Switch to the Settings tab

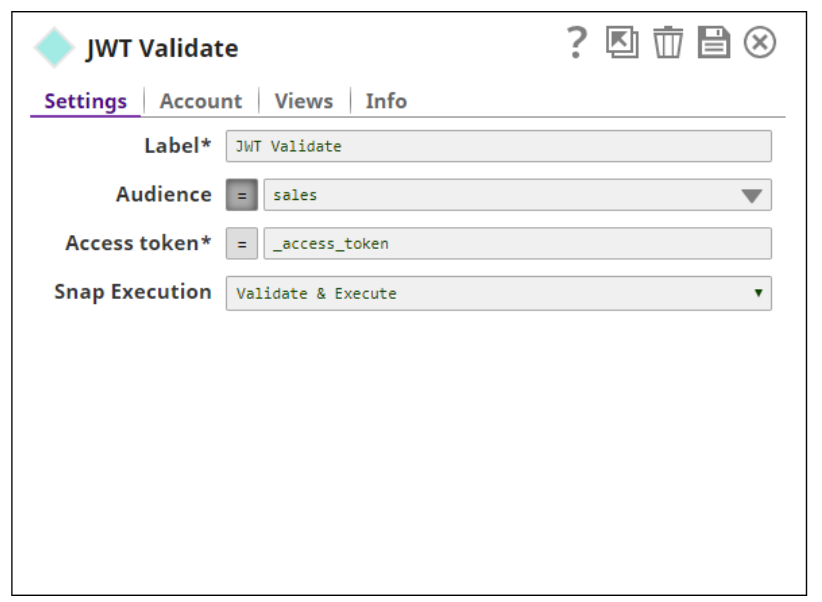(x=85, y=101)
